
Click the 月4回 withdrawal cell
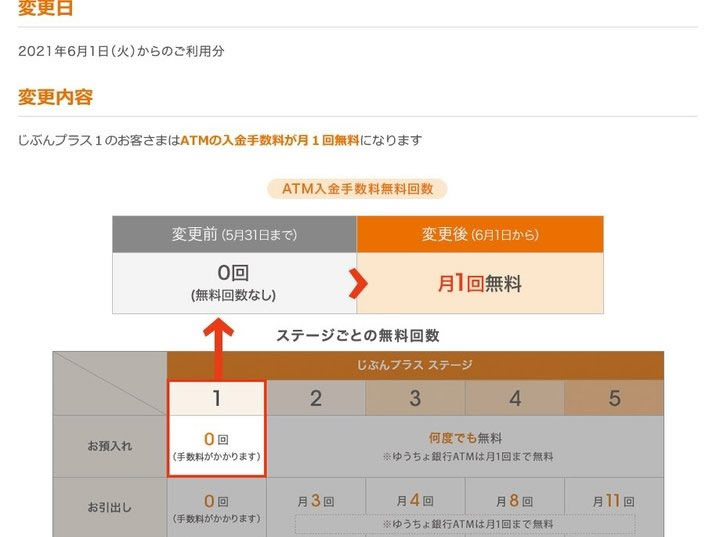click(415, 501)
